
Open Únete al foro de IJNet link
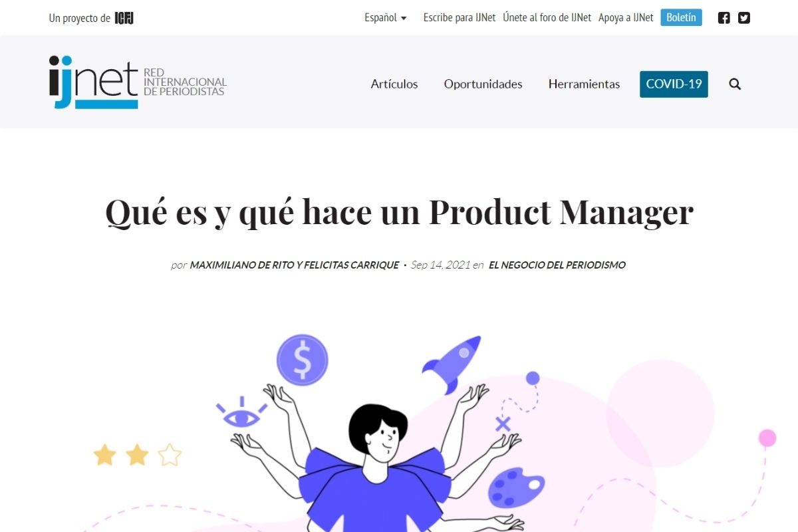click(x=547, y=18)
